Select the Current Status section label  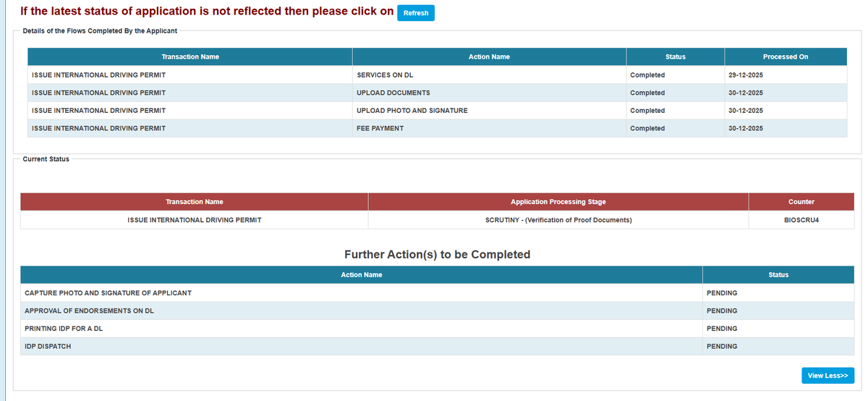(46, 159)
